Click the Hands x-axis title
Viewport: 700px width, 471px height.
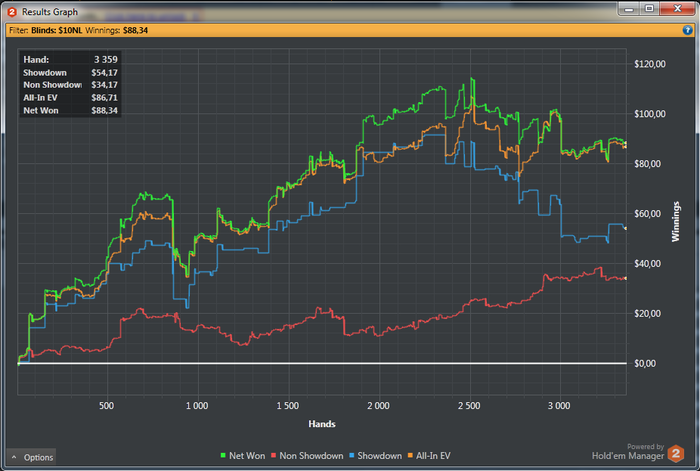click(x=322, y=424)
